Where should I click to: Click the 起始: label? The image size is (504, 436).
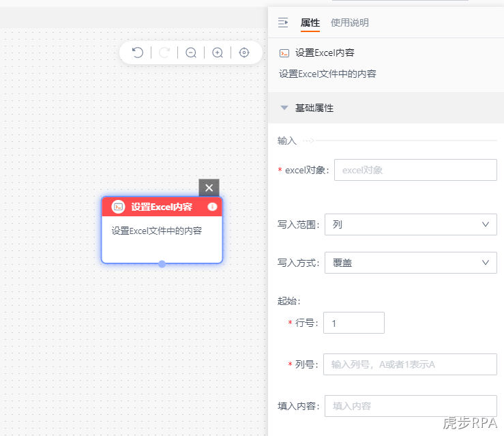(x=288, y=301)
